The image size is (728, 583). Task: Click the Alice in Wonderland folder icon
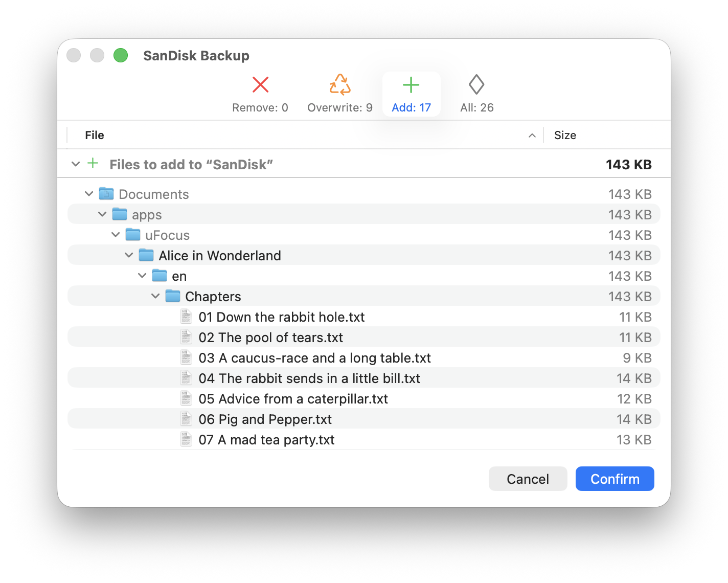(146, 255)
